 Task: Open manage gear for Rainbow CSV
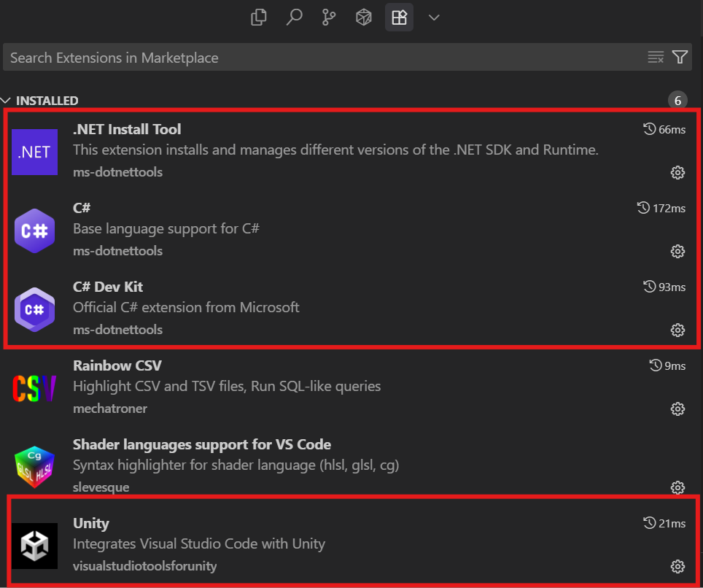coord(677,409)
